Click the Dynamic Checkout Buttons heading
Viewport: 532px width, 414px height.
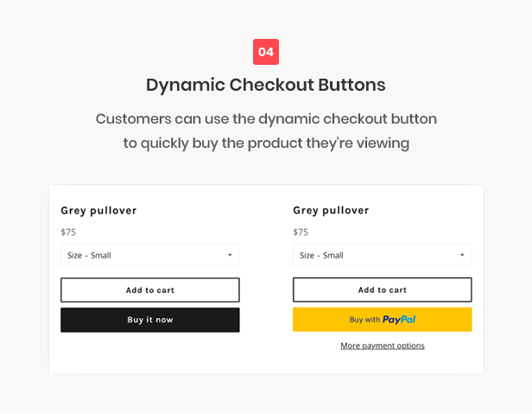(x=266, y=85)
